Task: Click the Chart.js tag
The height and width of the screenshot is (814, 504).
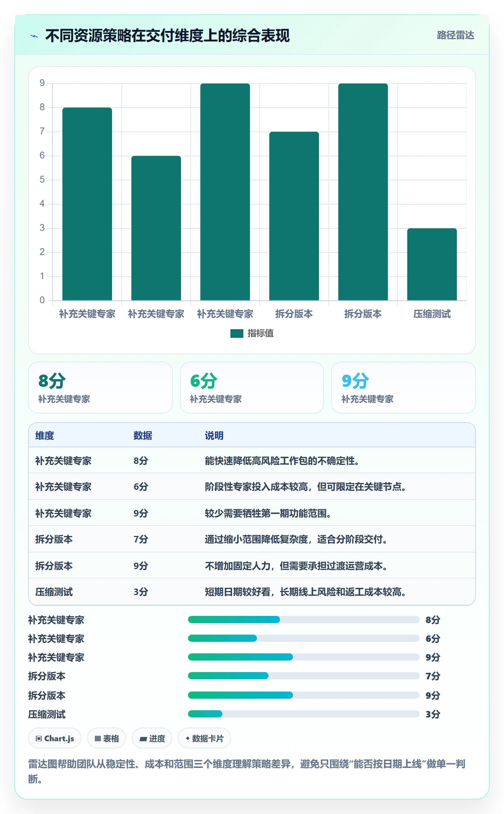Action: [x=55, y=738]
